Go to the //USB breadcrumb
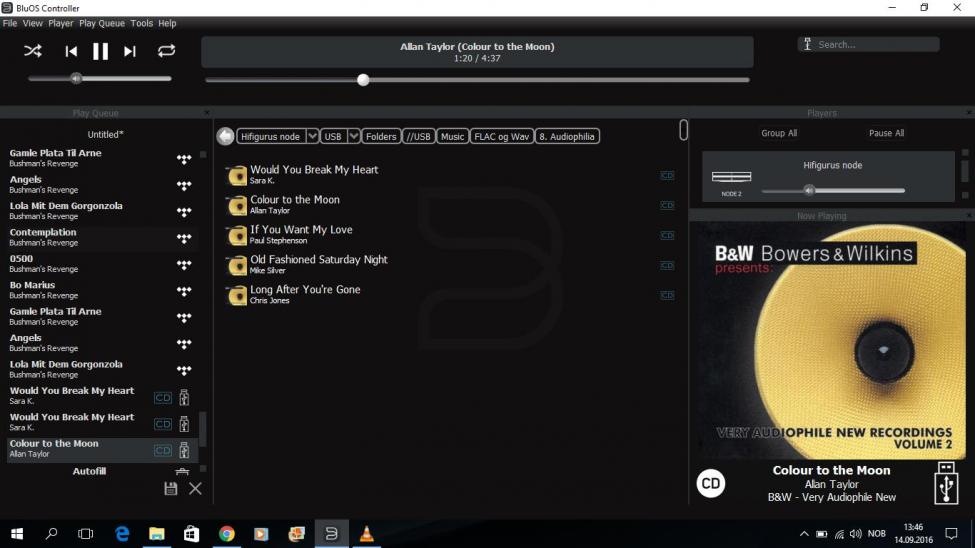The width and height of the screenshot is (975, 548). [x=418, y=136]
